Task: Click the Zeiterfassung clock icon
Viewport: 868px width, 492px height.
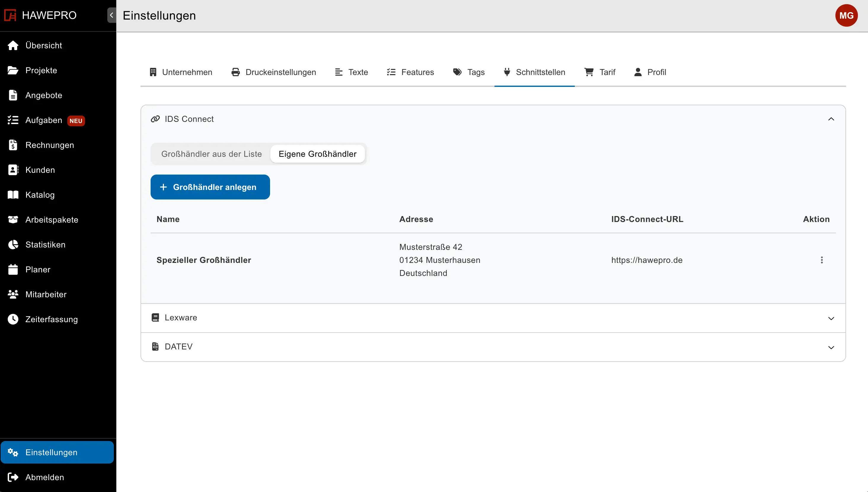Action: tap(13, 319)
